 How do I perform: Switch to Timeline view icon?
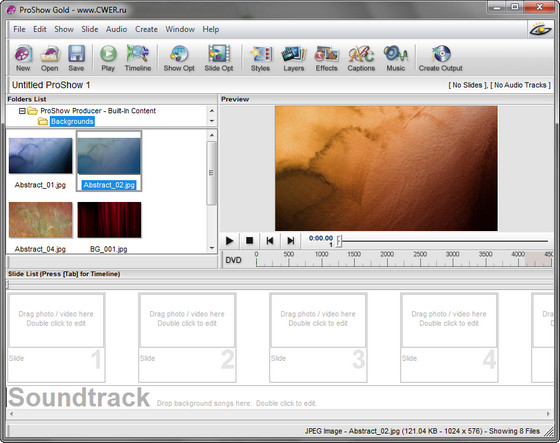tap(138, 58)
